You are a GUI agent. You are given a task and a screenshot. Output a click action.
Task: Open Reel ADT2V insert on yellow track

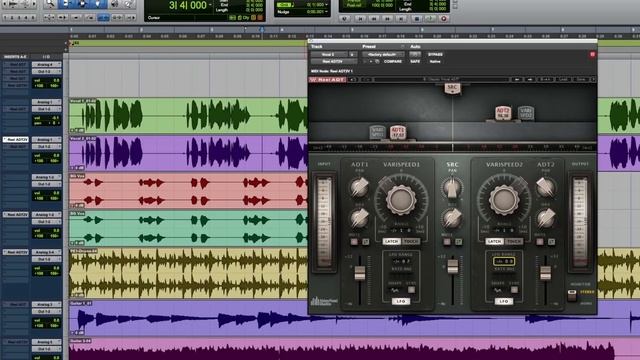click(16, 252)
